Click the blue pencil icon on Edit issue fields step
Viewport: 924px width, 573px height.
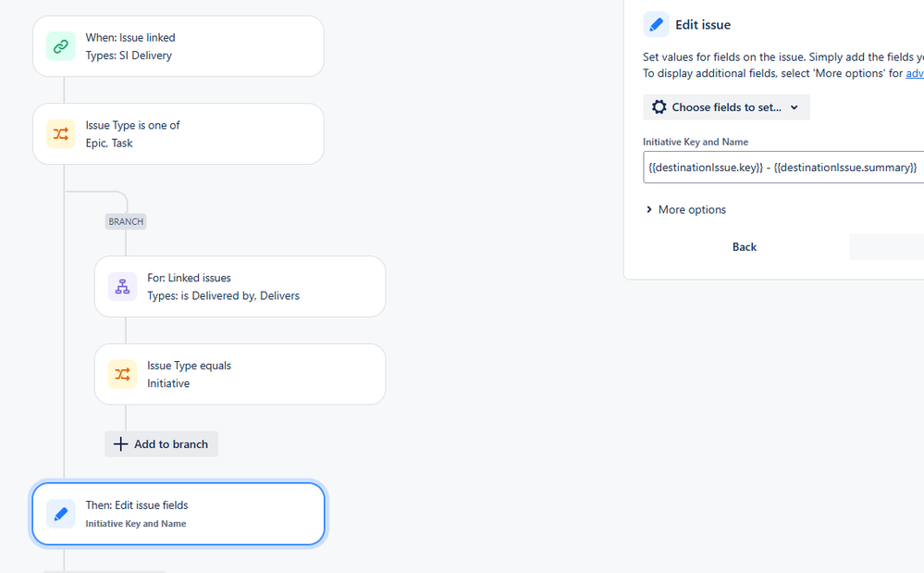tap(61, 514)
